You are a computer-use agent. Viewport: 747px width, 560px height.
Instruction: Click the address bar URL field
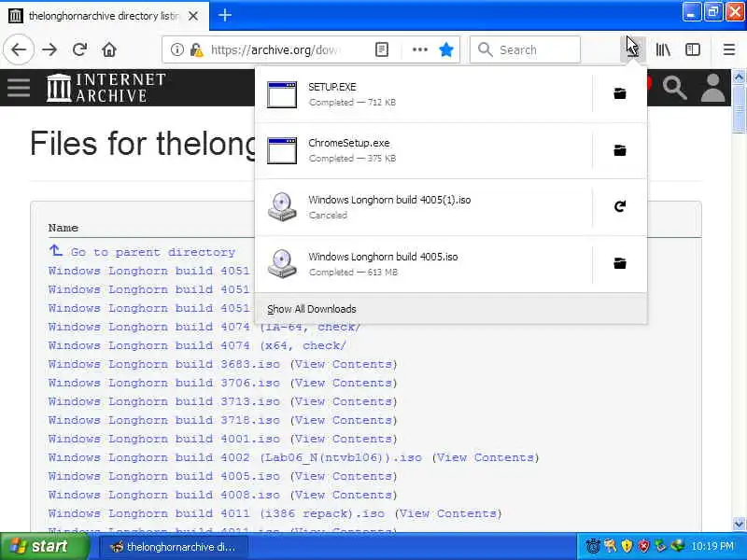(x=274, y=49)
